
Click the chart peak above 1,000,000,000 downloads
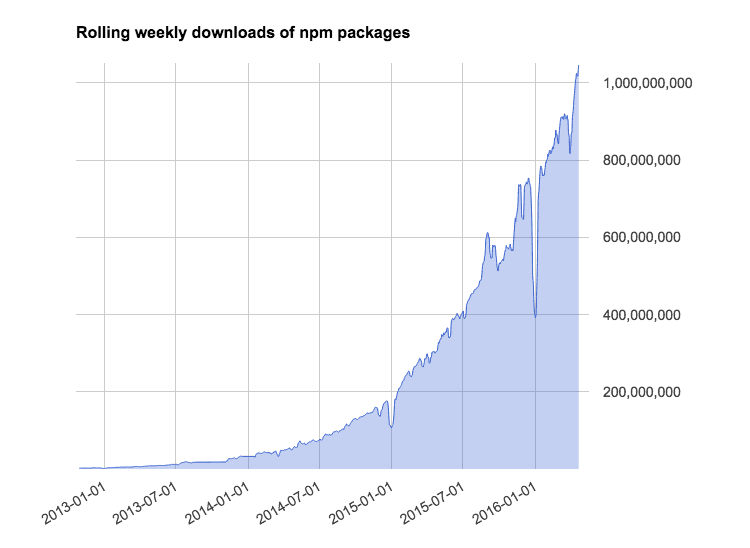578,67
